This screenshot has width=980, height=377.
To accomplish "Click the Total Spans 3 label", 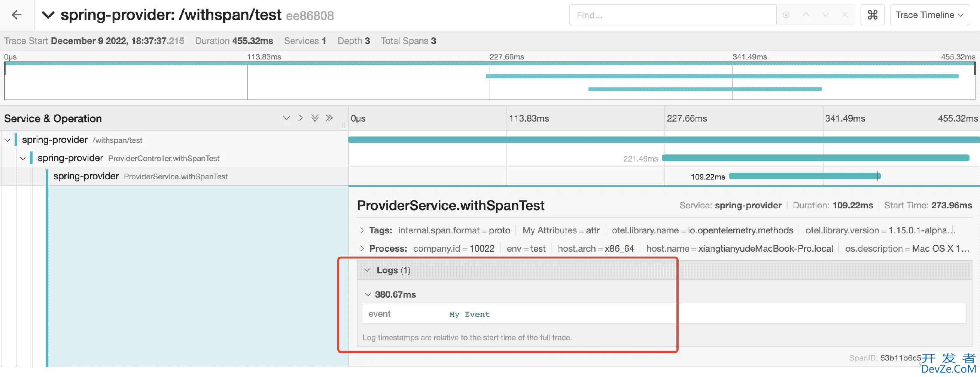I will [x=408, y=41].
